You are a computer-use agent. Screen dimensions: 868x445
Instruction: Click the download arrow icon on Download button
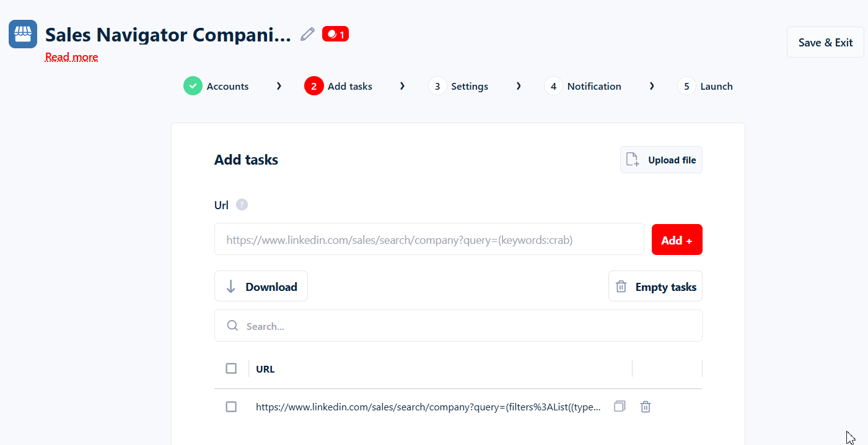(231, 286)
